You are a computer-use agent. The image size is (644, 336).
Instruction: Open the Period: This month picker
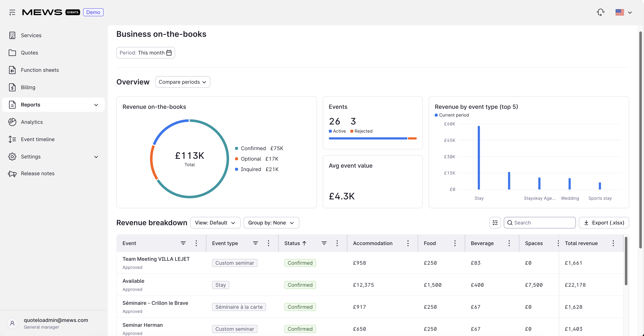(145, 53)
